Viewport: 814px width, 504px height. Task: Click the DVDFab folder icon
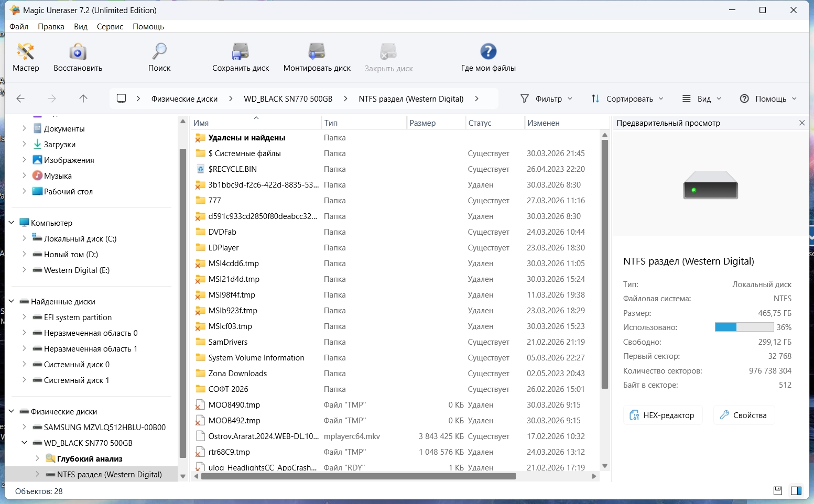click(200, 232)
